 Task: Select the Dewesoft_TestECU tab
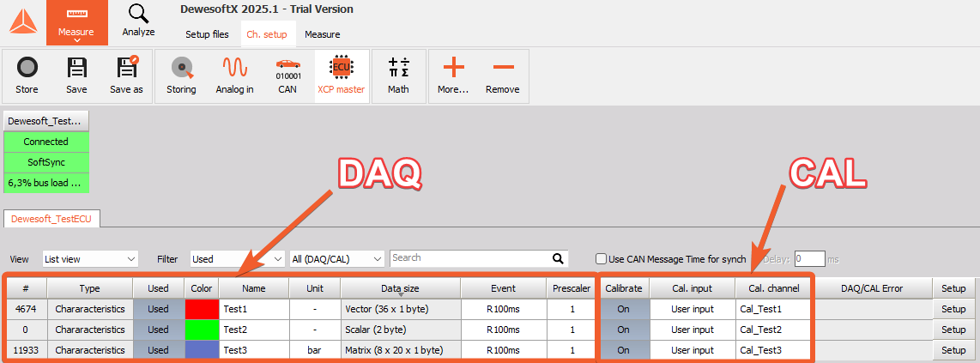(51, 219)
